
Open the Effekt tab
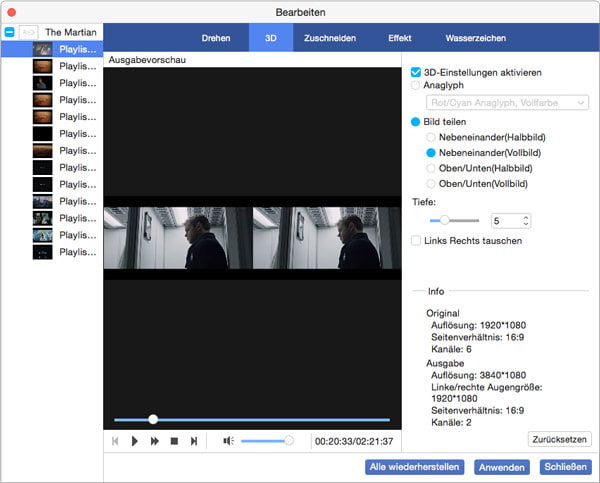[399, 38]
